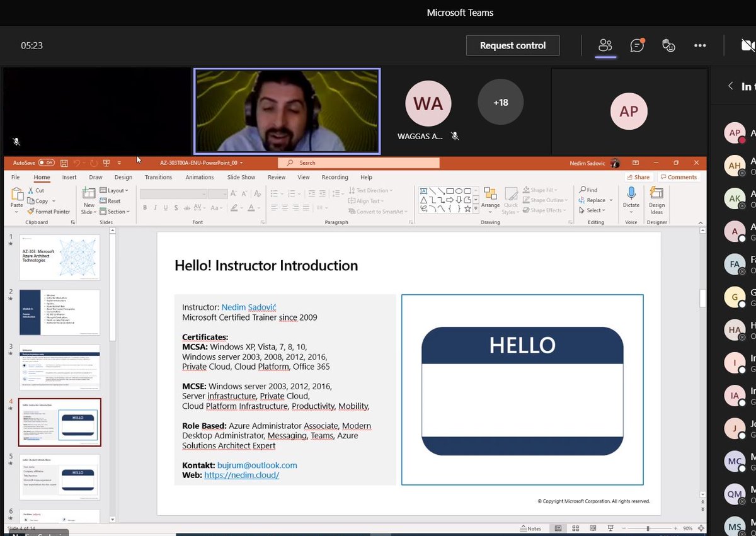Click the Find command
This screenshot has width=756, height=536.
click(588, 190)
